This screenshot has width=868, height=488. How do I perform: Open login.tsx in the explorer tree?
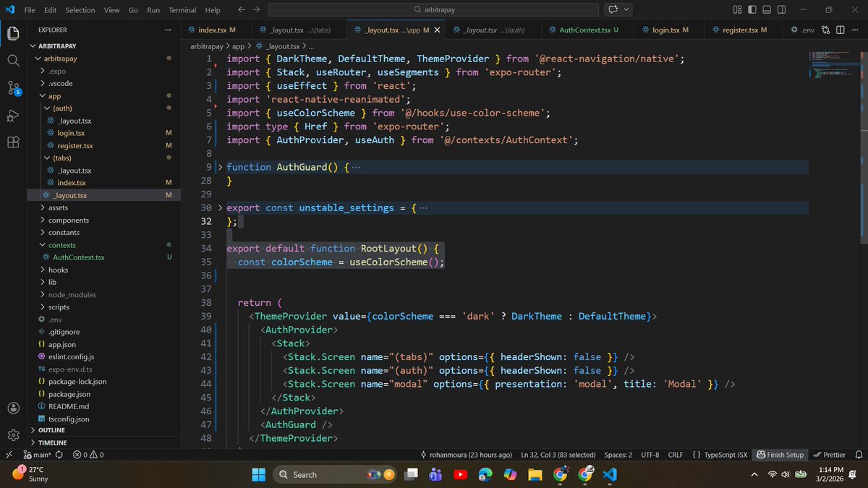point(71,133)
